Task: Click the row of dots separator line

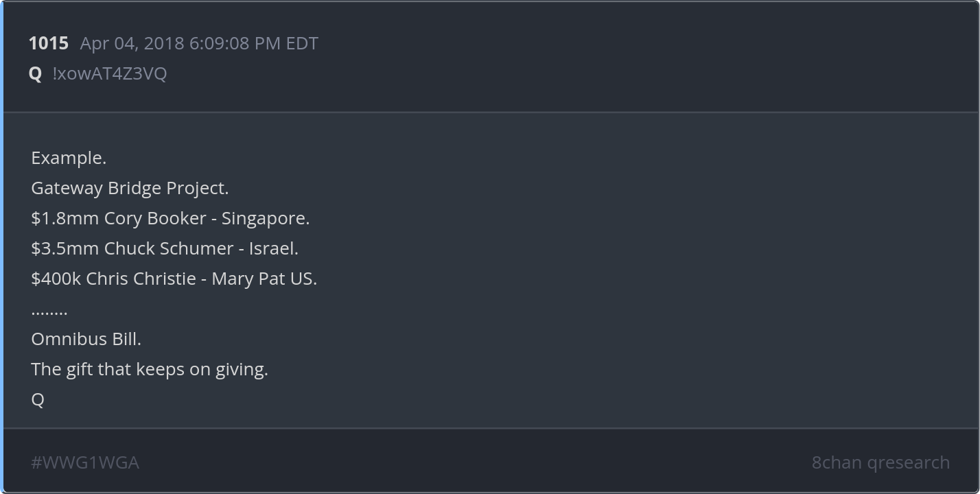Action: pos(49,311)
